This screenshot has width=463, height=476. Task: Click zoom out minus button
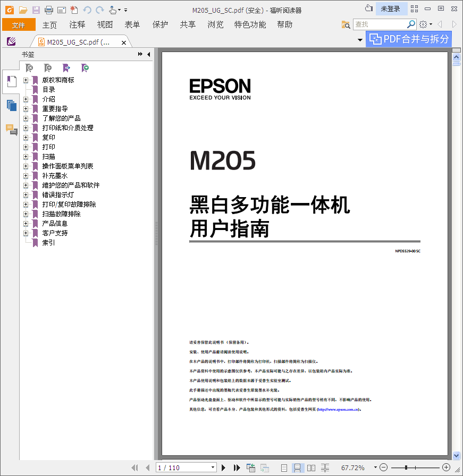pyautogui.click(x=384, y=467)
